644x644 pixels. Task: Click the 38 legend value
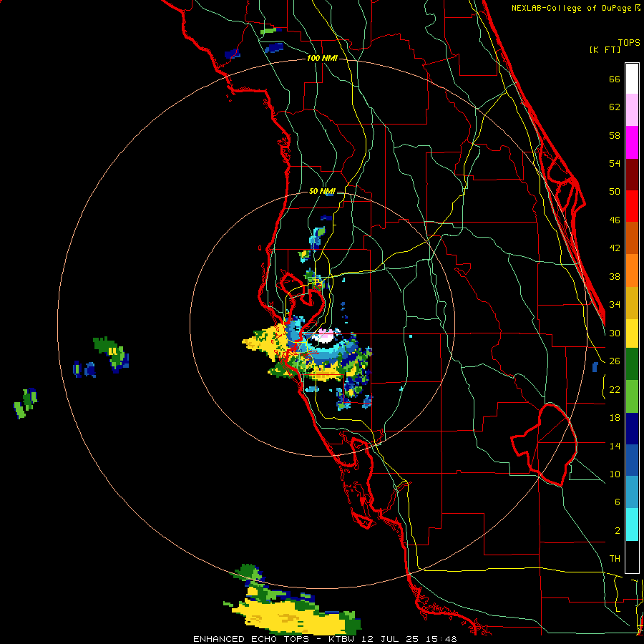[615, 276]
